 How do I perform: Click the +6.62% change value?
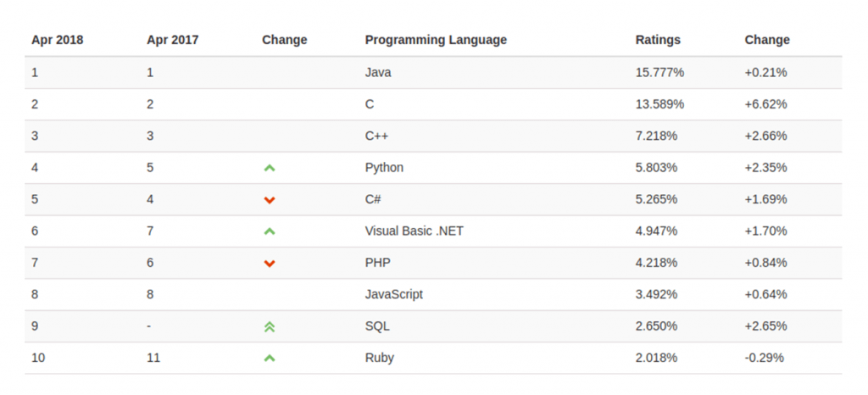[x=765, y=104]
